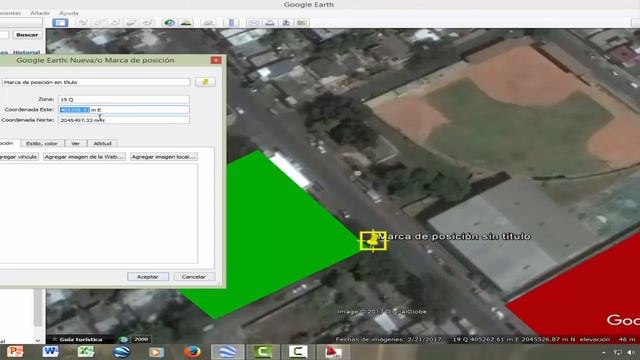Open PowerPoint from the taskbar
The width and height of the screenshot is (640, 360).
[x=15, y=352]
